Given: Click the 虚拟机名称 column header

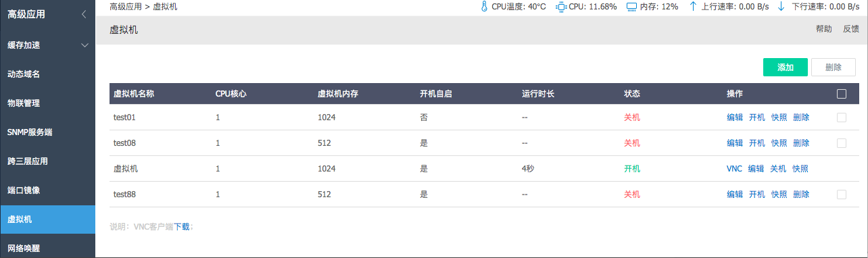Looking at the screenshot, I should [x=134, y=94].
